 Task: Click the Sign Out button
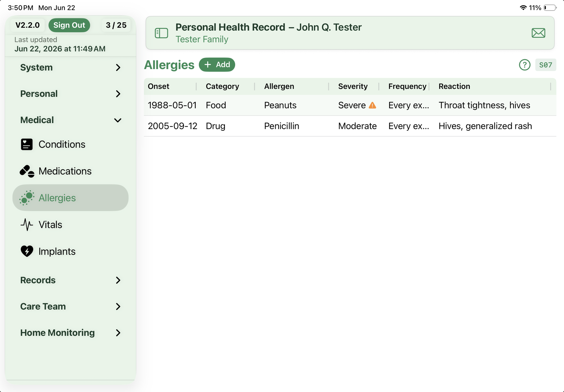point(69,25)
